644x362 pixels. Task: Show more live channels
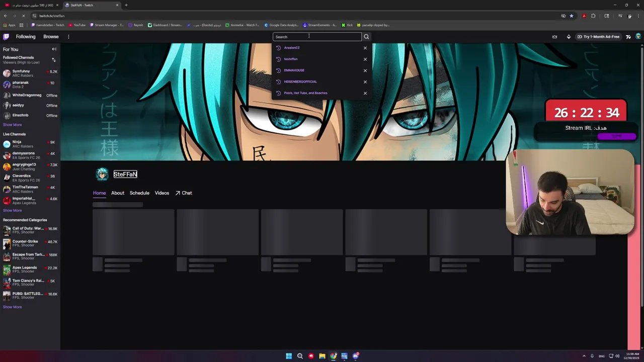(12, 211)
